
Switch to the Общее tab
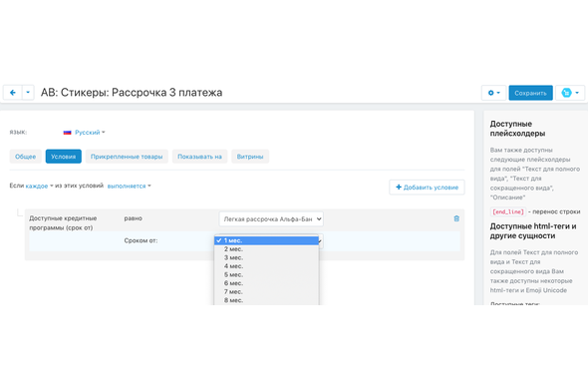click(26, 157)
